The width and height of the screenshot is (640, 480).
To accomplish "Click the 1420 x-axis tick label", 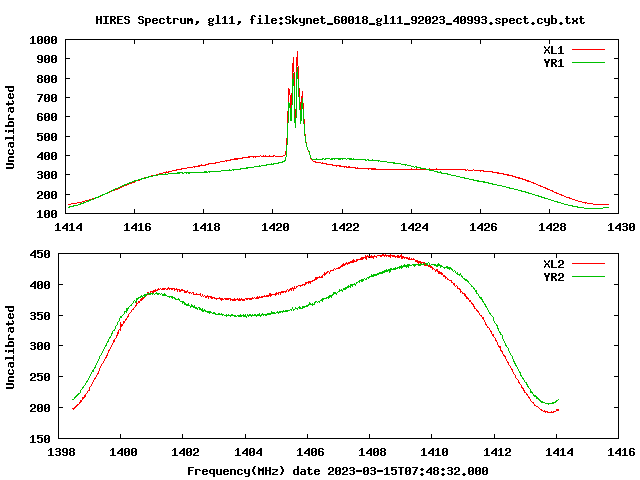I will coord(275,227).
